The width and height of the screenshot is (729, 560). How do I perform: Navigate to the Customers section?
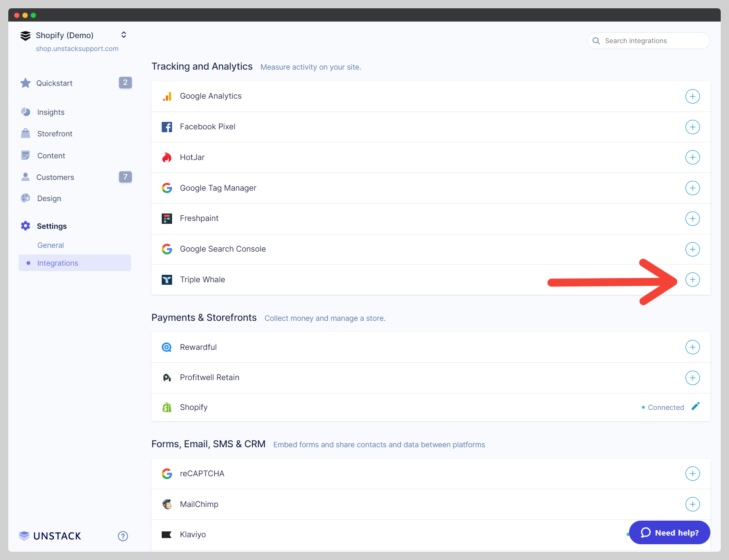(55, 177)
